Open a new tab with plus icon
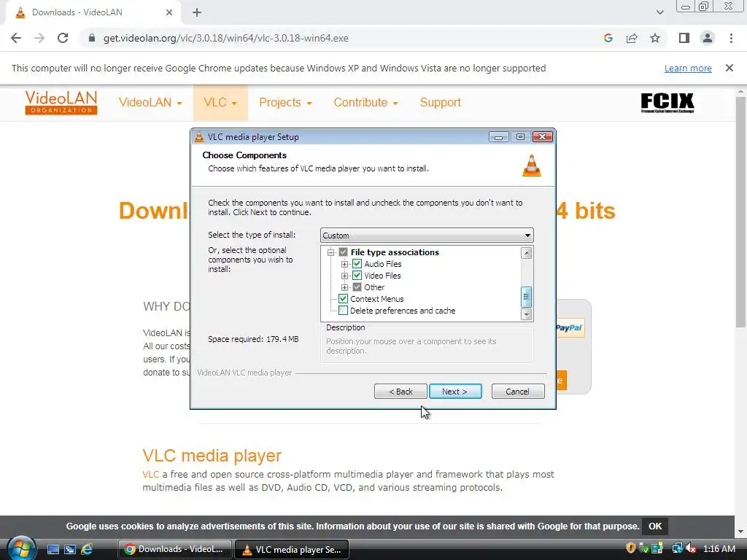The height and width of the screenshot is (560, 747). click(x=197, y=12)
